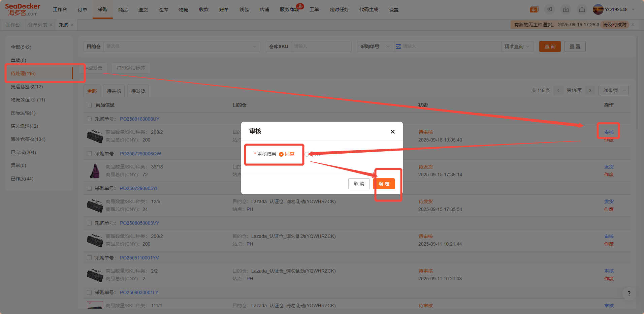Expand the 采购单号 search type dropdown

tap(375, 46)
